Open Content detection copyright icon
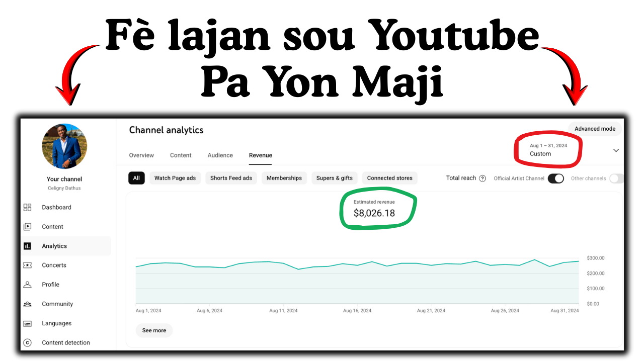This screenshot has width=644, height=362. 28,343
